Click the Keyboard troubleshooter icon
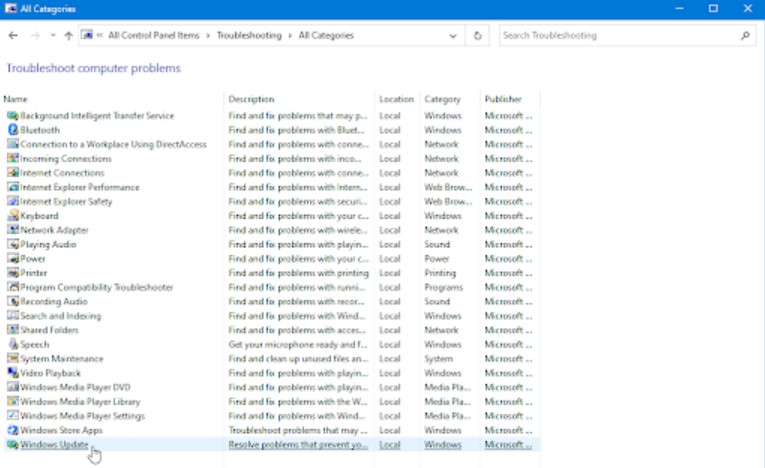765x468 pixels. tap(13, 216)
